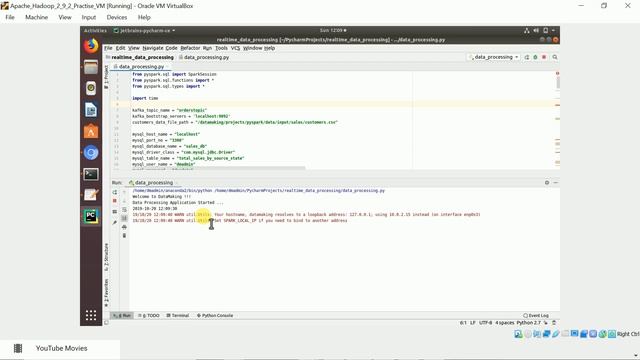Open the Ubuntu system status menu
Screen dimensions: 640x360
tap(540, 31)
